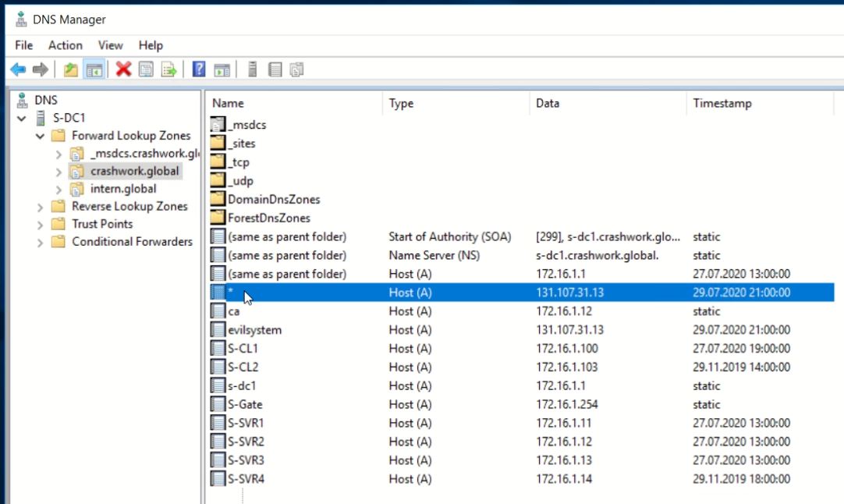The width and height of the screenshot is (844, 504).
Task: Click the S-Gate record icon
Action: coord(218,404)
